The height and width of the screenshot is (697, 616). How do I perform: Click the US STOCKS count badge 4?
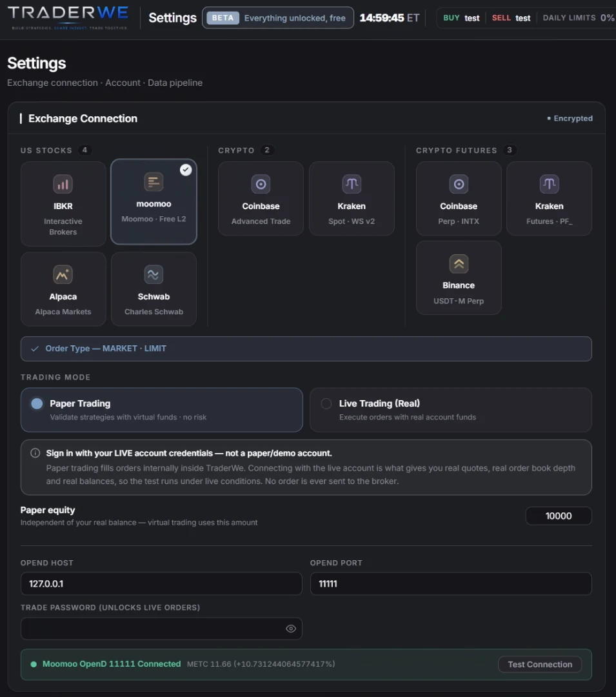84,150
